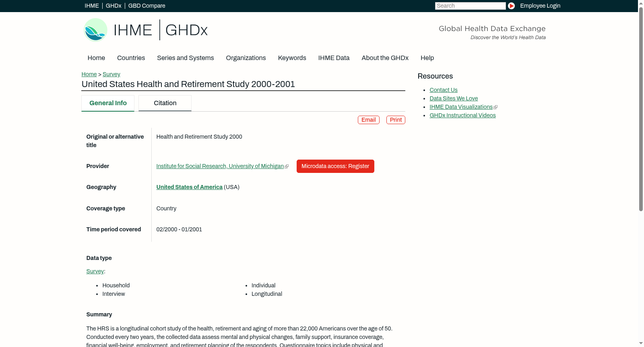Click the Email button

point(369,120)
